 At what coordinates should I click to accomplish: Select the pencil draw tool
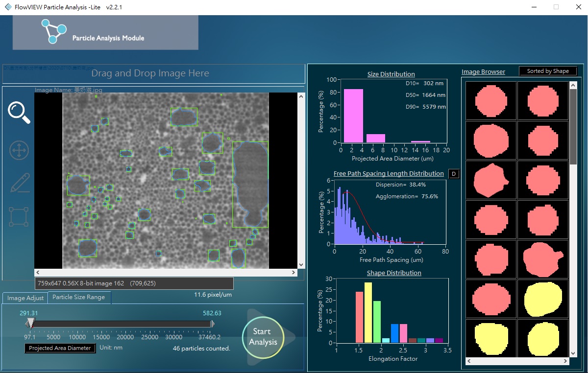click(x=20, y=183)
